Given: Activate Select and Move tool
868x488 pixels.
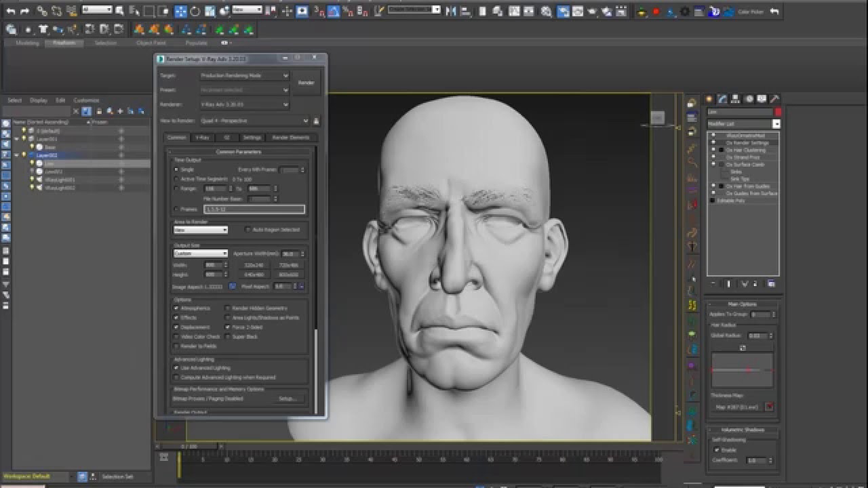Looking at the screenshot, I should [180, 12].
